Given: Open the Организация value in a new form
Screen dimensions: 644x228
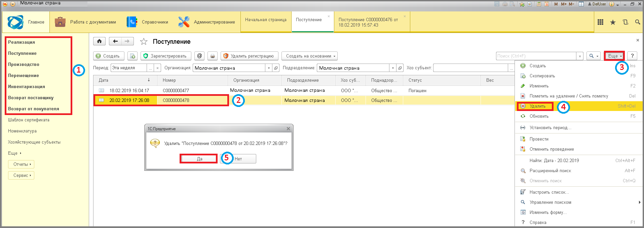Looking at the screenshot, I should [x=276, y=68].
